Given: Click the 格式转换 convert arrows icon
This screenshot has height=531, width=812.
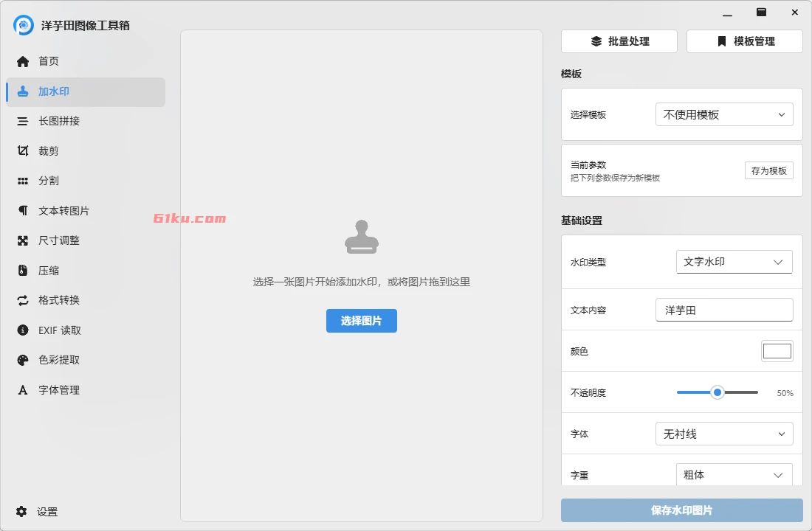Looking at the screenshot, I should pyautogui.click(x=23, y=300).
